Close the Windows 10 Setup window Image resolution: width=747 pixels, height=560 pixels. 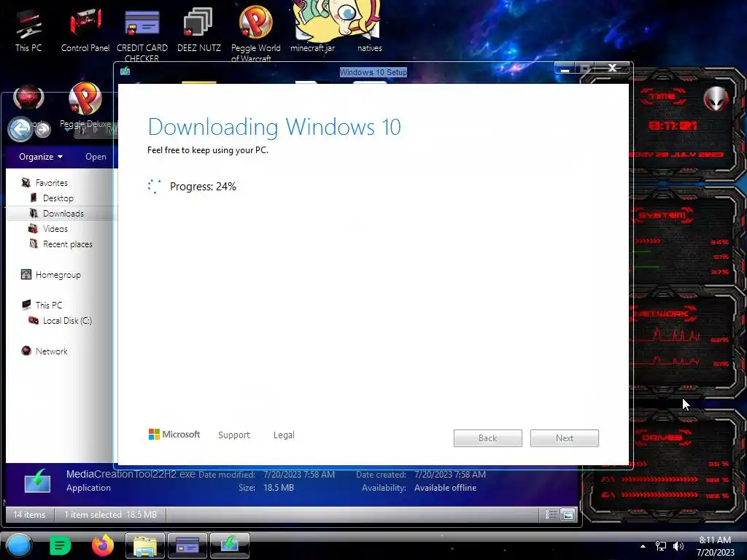[612, 68]
